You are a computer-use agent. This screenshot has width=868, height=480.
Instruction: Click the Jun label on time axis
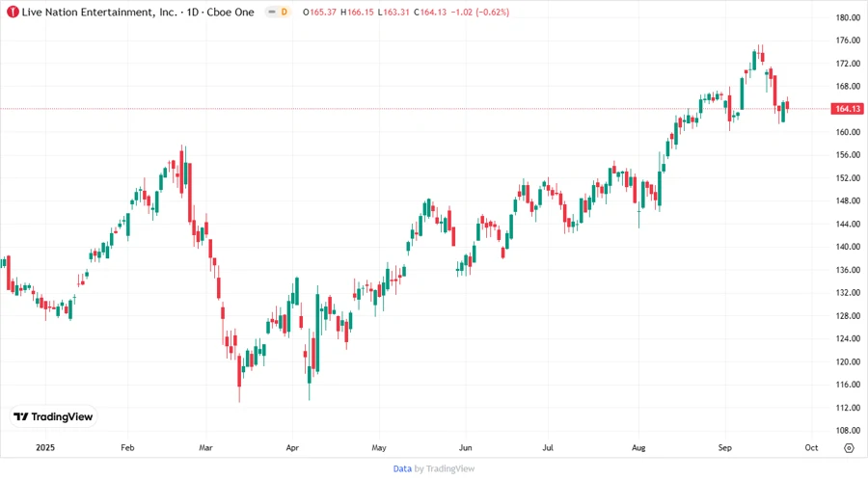(x=466, y=448)
